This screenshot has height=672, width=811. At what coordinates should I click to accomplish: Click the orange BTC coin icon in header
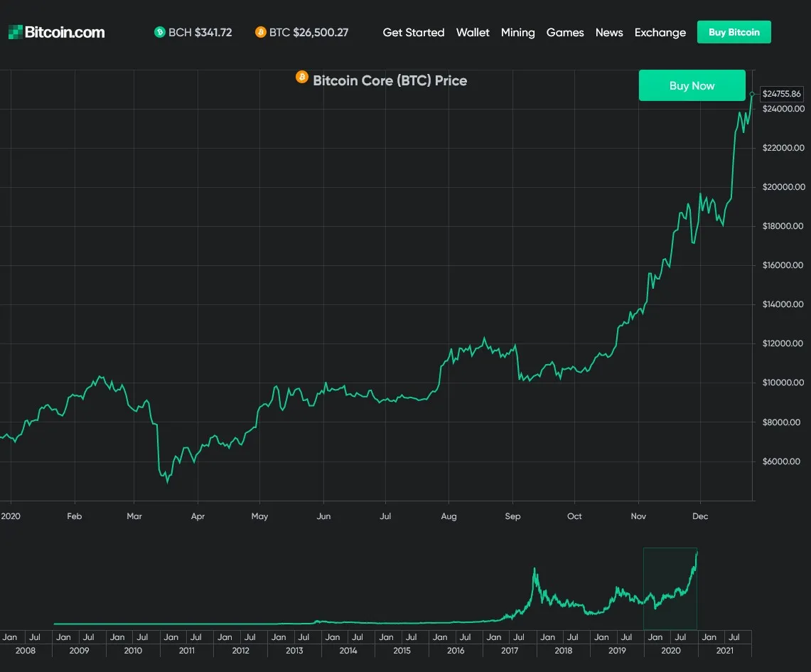pyautogui.click(x=261, y=32)
